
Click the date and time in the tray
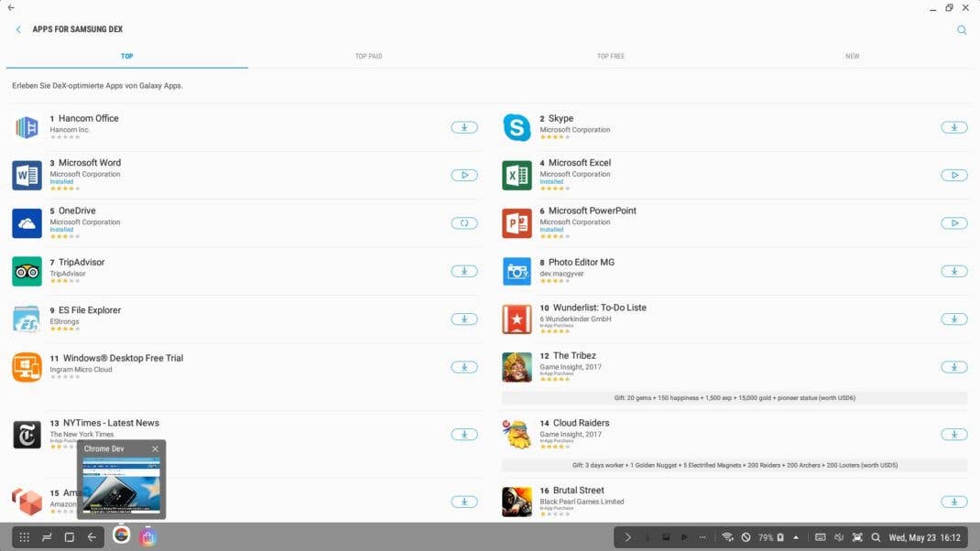click(922, 537)
